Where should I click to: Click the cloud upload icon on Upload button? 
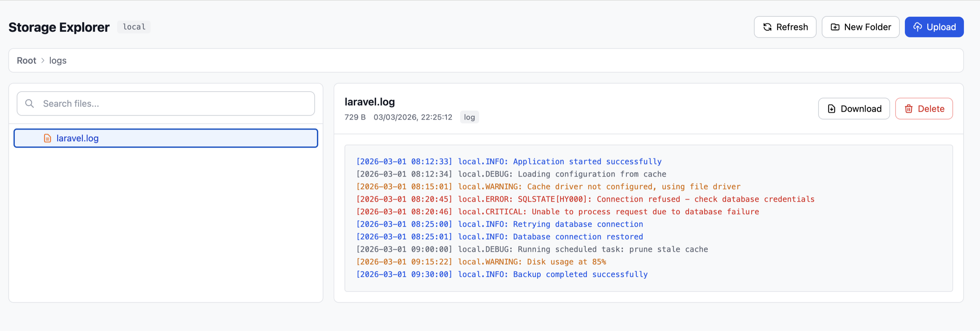click(918, 27)
